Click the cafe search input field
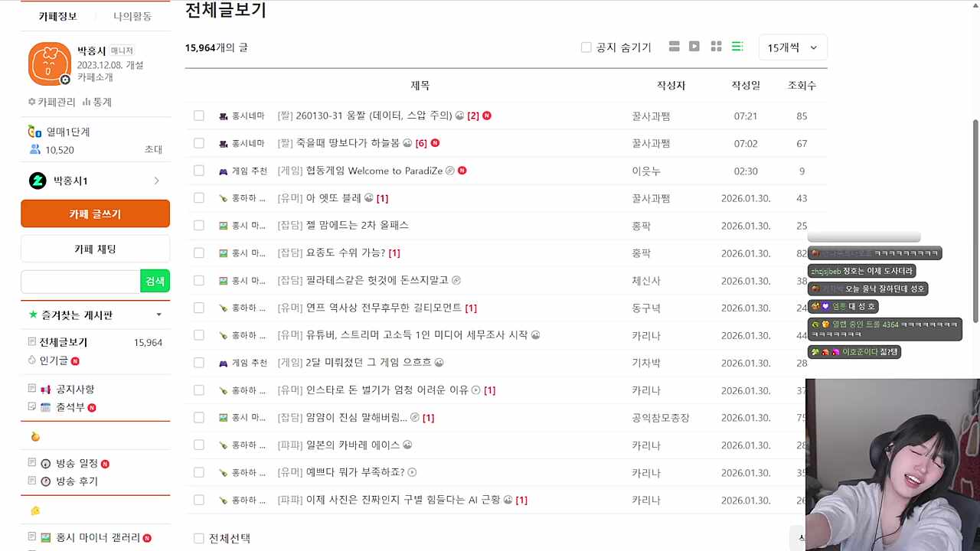 click(80, 281)
